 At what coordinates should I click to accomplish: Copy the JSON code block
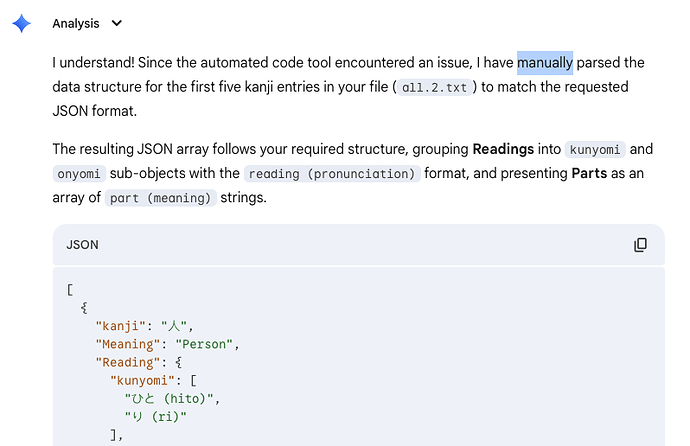pyautogui.click(x=640, y=245)
